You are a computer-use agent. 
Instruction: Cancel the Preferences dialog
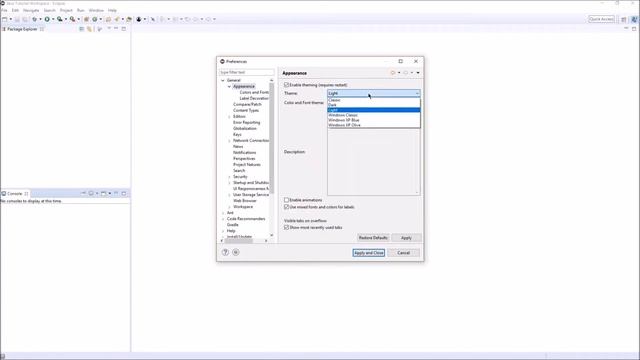tap(404, 253)
